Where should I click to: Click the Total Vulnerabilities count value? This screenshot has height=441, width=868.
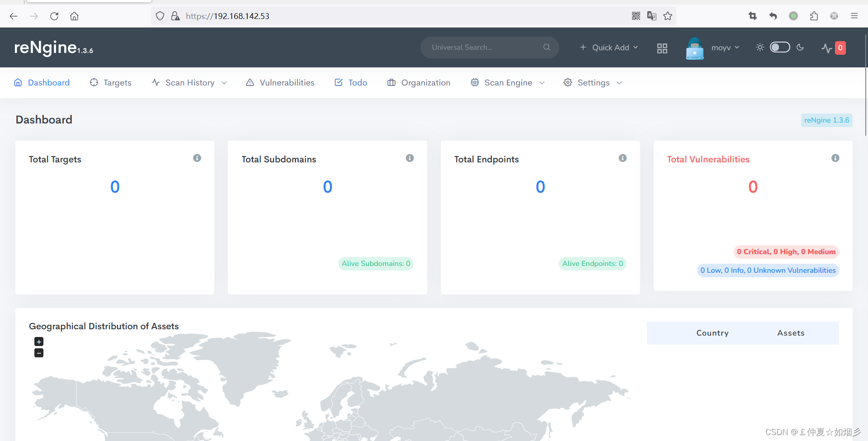pyautogui.click(x=753, y=187)
